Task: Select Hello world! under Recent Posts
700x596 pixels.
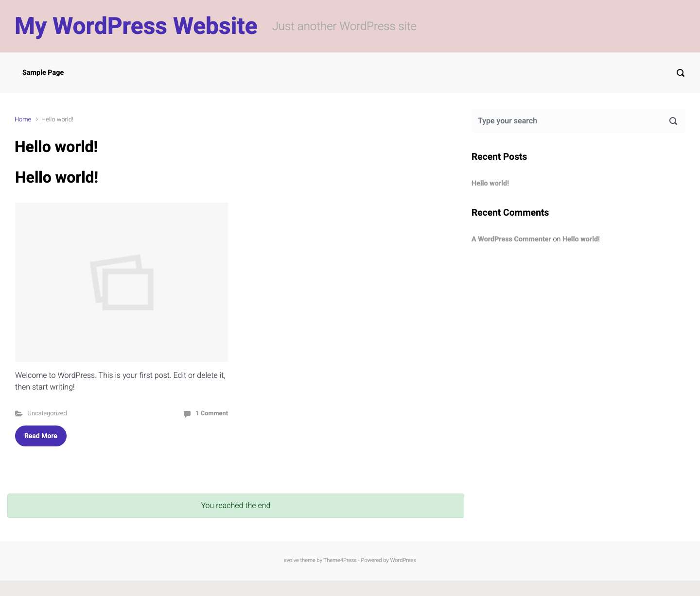Action: point(490,183)
